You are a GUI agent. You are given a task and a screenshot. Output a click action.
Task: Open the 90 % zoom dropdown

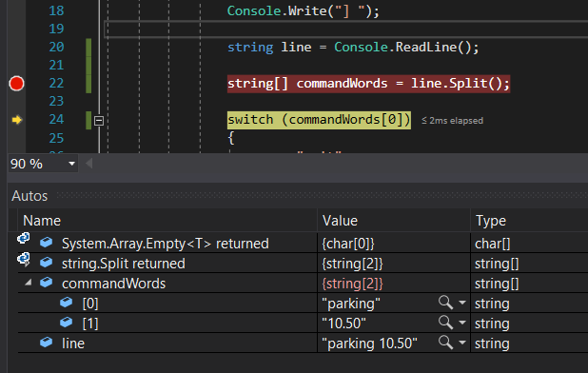coord(71,164)
